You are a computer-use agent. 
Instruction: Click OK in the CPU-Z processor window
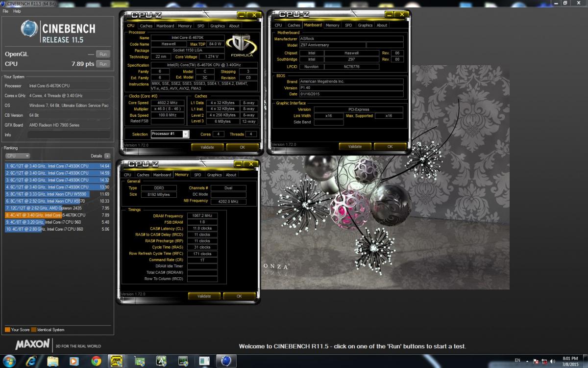(242, 147)
